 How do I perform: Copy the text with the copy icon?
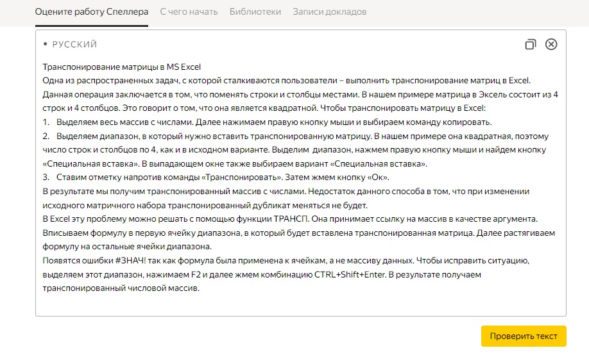[x=530, y=44]
